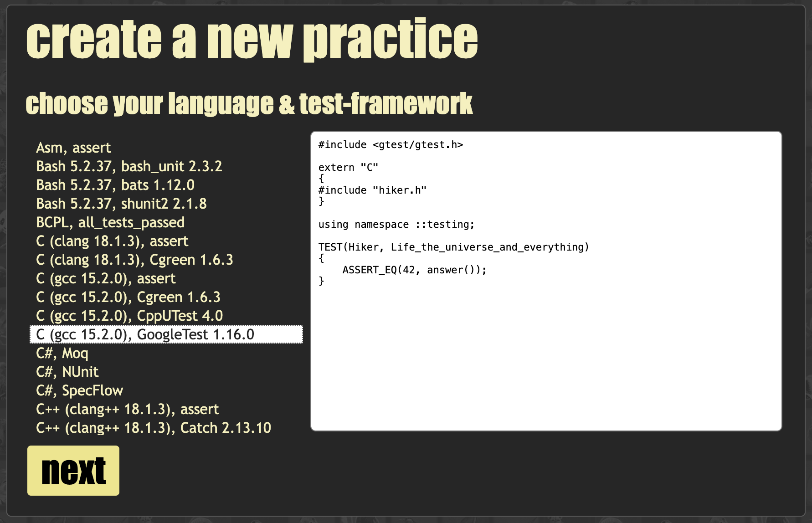Image resolution: width=812 pixels, height=523 pixels.
Task: Click highlighted C (gcc 15.2.0), GoogleTest 1.16.0
Action: pos(145,334)
